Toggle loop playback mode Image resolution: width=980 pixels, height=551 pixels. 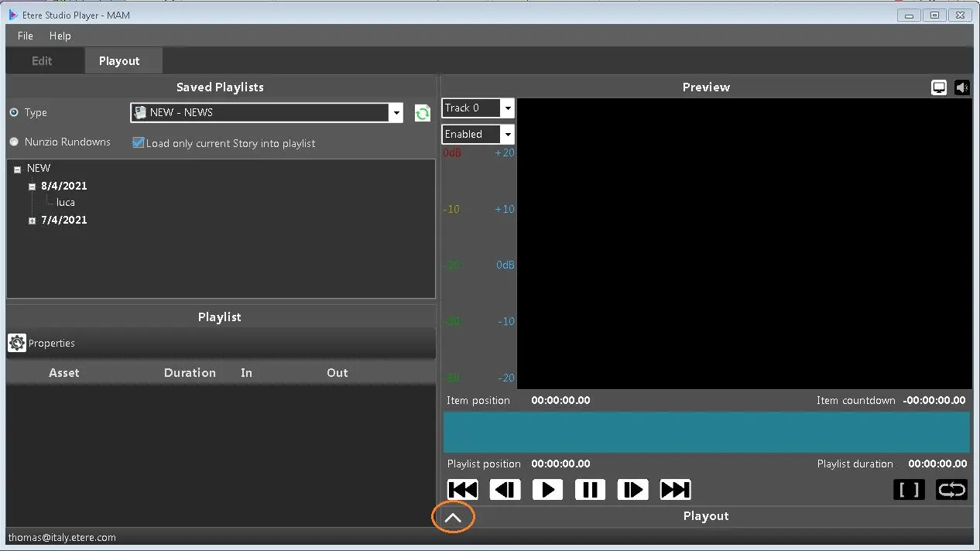coord(951,490)
